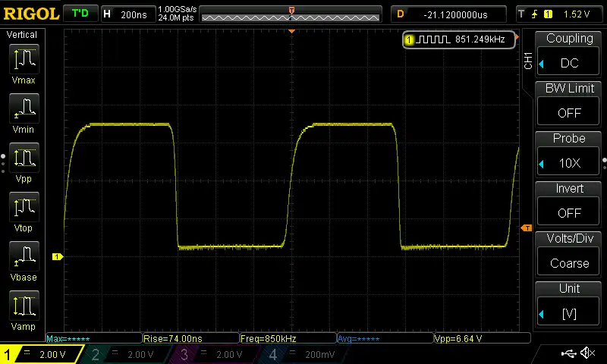The height and width of the screenshot is (364, 607).
Task: Toggle the BW Limit OFF setting
Action: click(569, 105)
